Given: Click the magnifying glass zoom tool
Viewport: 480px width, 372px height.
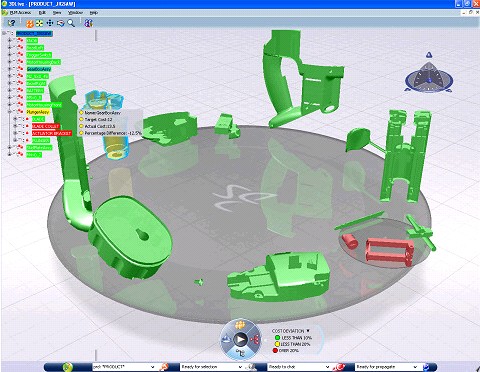Looking at the screenshot, I should pyautogui.click(x=71, y=23).
